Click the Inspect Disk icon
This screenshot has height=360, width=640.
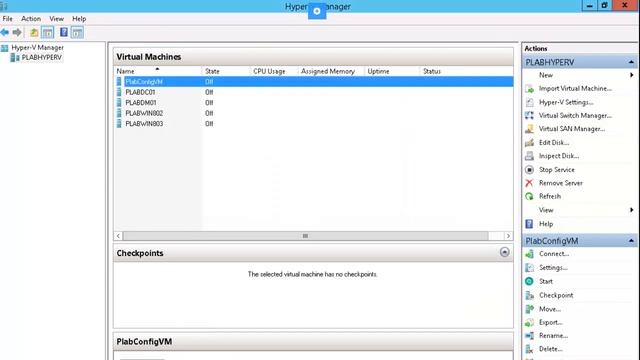click(529, 156)
